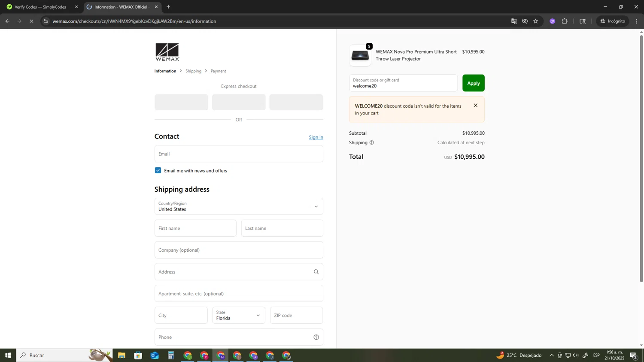Viewport: 644px width, 362px height.
Task: Go to the Shipping breadcrumb step
Action: click(x=193, y=71)
